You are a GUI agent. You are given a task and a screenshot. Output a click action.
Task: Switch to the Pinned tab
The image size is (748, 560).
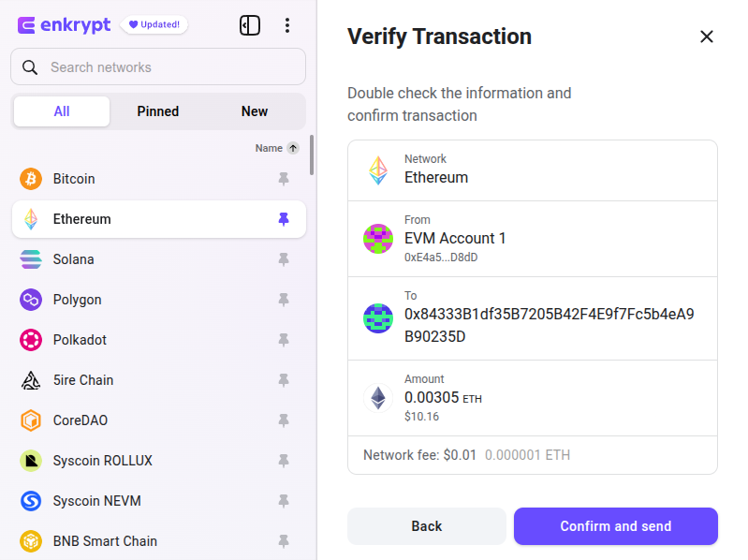click(x=158, y=111)
